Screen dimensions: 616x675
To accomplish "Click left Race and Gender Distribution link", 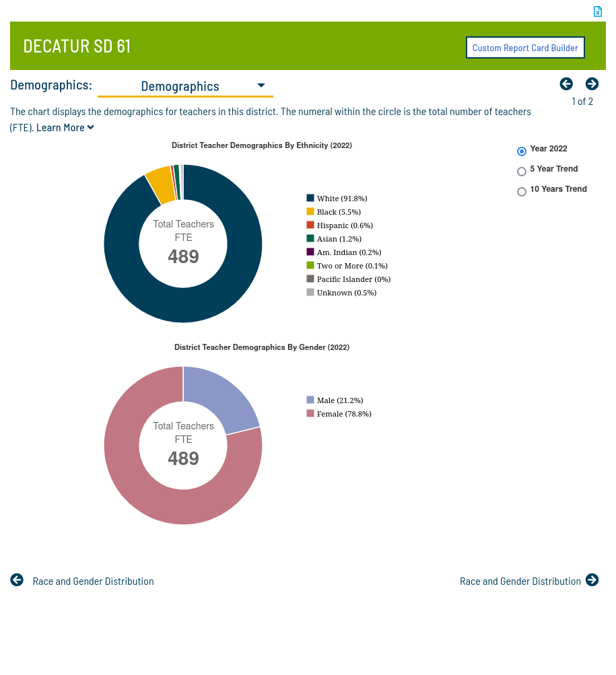I will [93, 581].
